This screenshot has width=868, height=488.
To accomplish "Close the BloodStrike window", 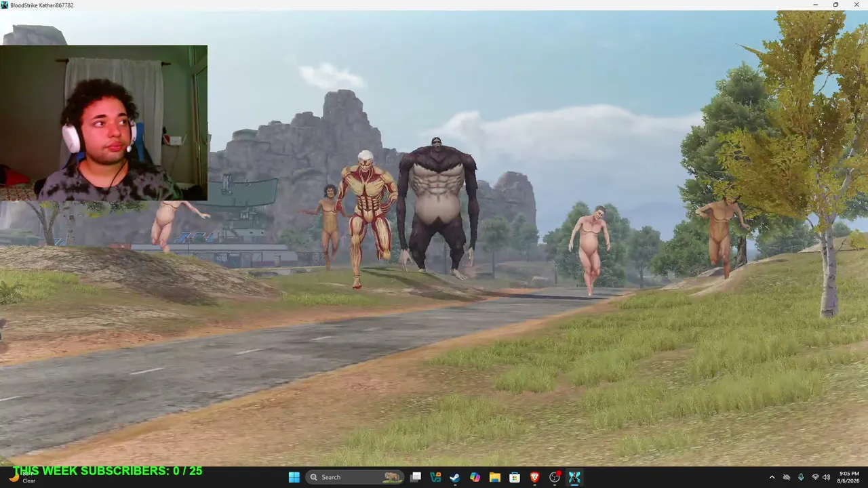I will click(x=856, y=5).
